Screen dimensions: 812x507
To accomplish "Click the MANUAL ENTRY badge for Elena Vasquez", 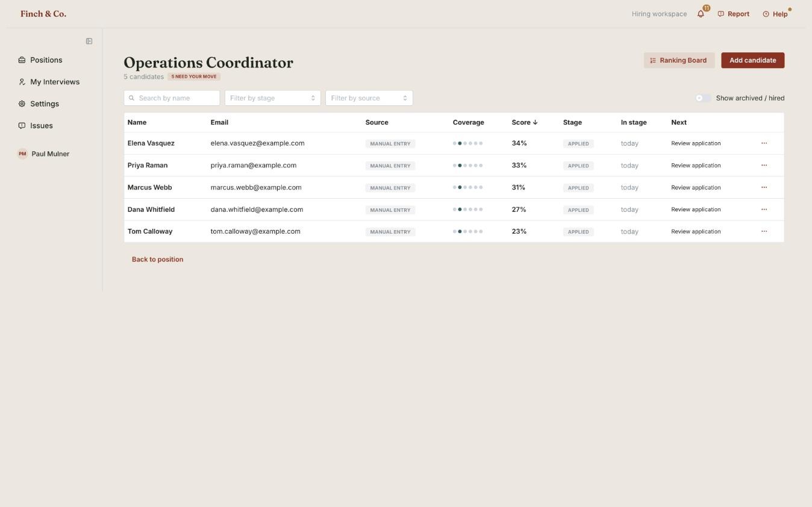I will [x=390, y=143].
